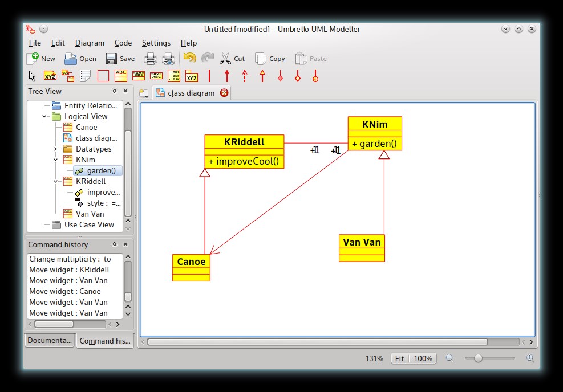Open the Diagram menu
This screenshot has width=563, height=392.
coord(90,43)
